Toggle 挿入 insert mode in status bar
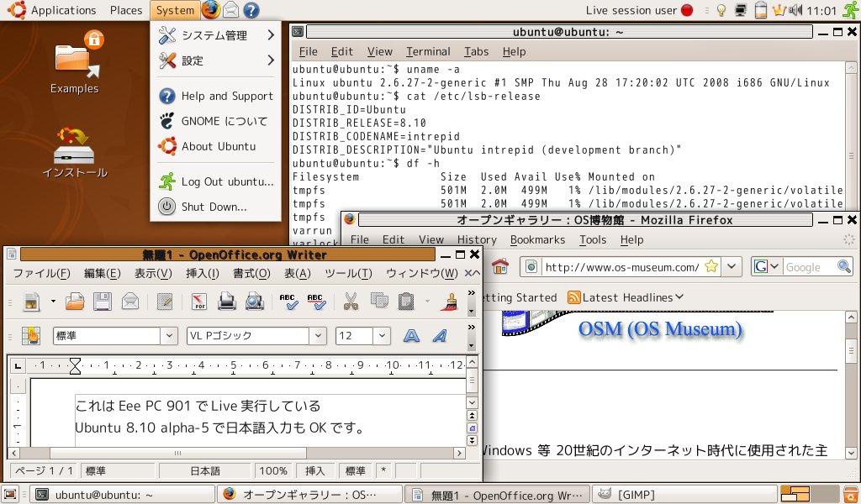Viewport: 861px width, 504px height. [x=314, y=470]
